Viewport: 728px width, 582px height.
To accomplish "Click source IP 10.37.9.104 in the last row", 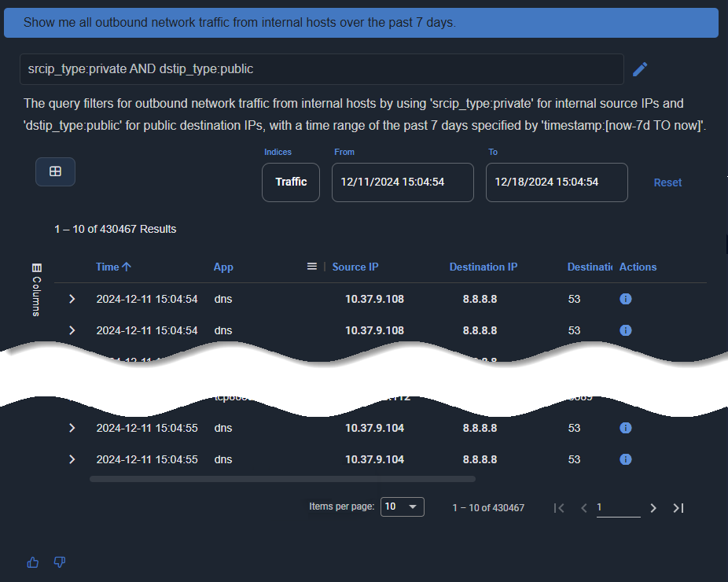I will pos(375,459).
